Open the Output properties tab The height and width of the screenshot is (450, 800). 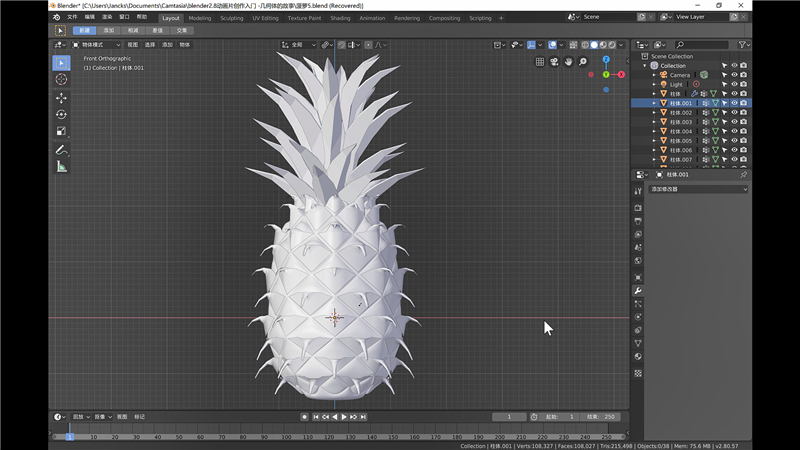638,221
